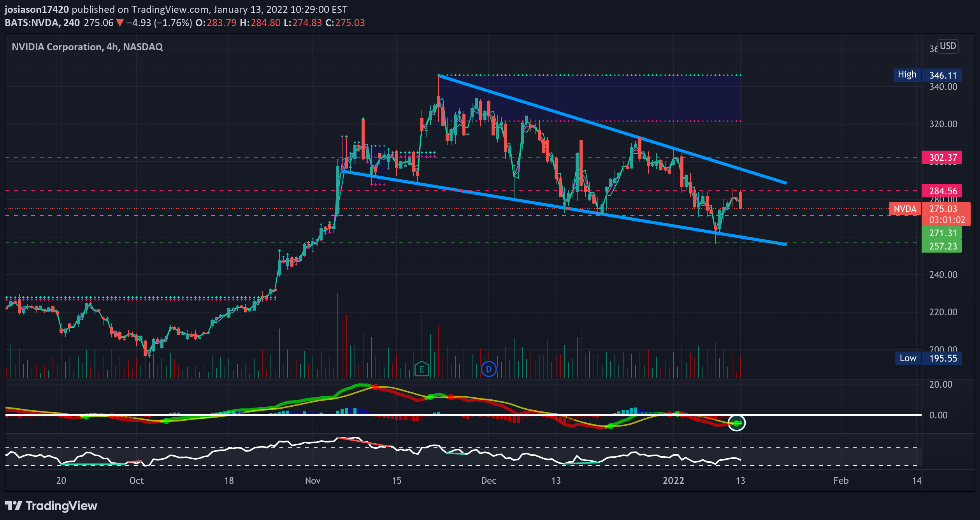Click the 240.00 price axis label
Image resolution: width=980 pixels, height=520 pixels.
coord(943,275)
